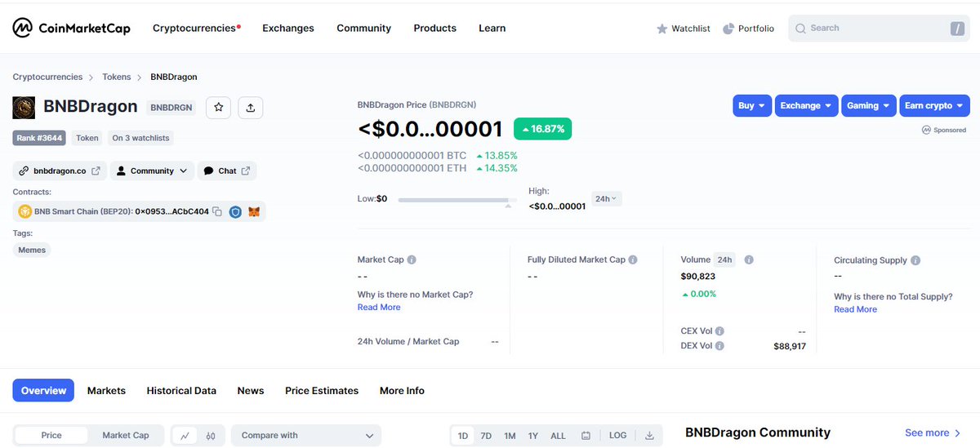Expand the Exchange dropdown
980x448 pixels.
(x=806, y=105)
